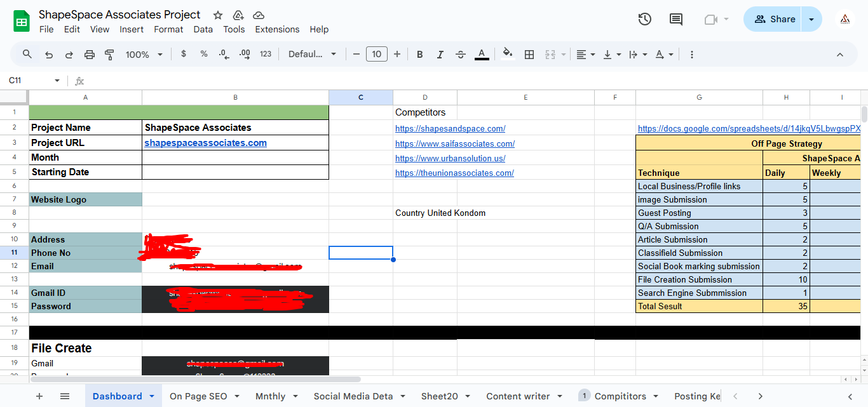Open version history clock icon
The image size is (868, 407).
point(644,19)
